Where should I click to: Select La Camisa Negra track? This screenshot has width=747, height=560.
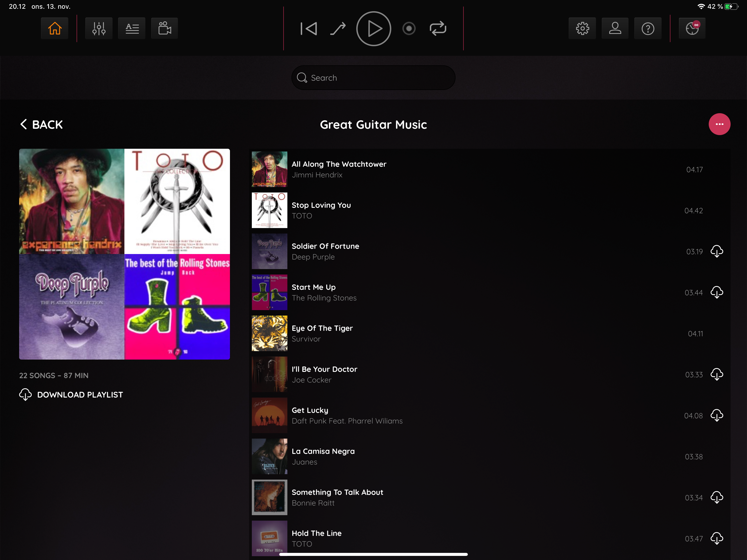click(x=489, y=456)
